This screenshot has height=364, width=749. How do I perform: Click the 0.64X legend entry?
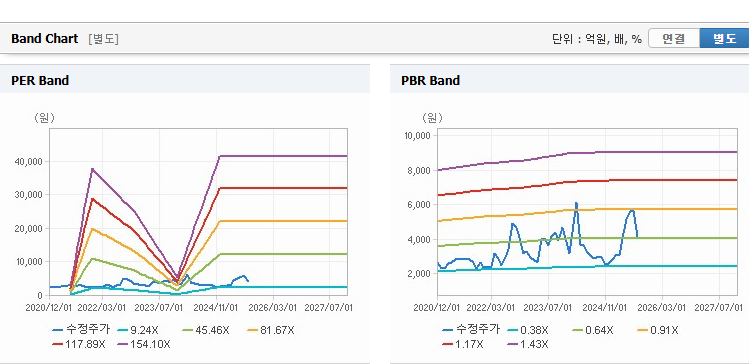coord(593,330)
